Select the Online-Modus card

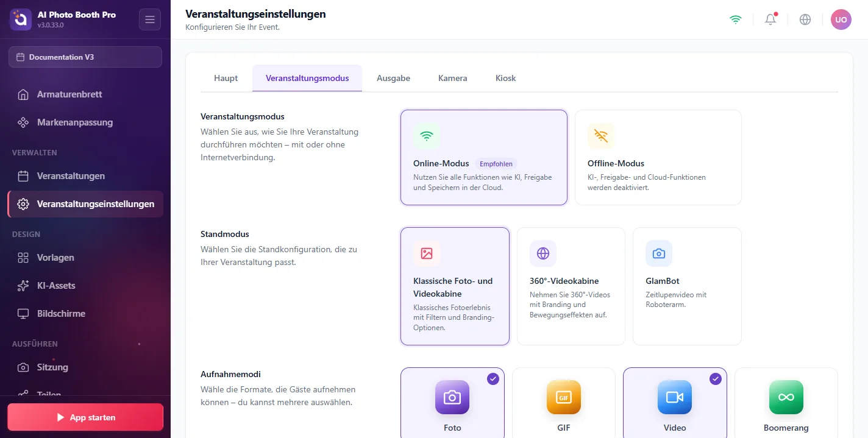(x=484, y=157)
